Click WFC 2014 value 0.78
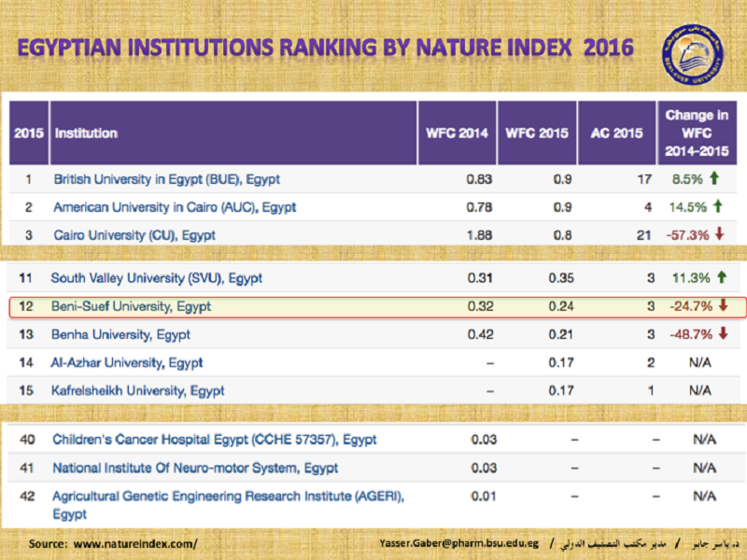 point(479,207)
